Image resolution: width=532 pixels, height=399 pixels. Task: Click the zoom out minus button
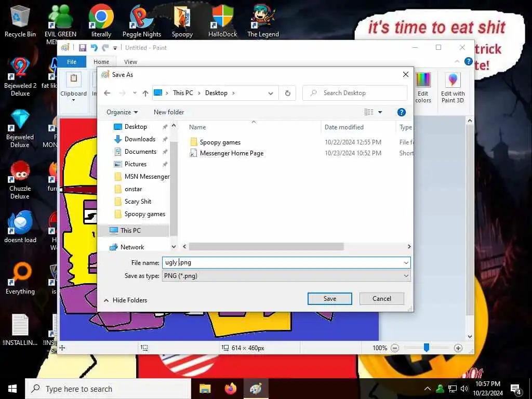(395, 348)
